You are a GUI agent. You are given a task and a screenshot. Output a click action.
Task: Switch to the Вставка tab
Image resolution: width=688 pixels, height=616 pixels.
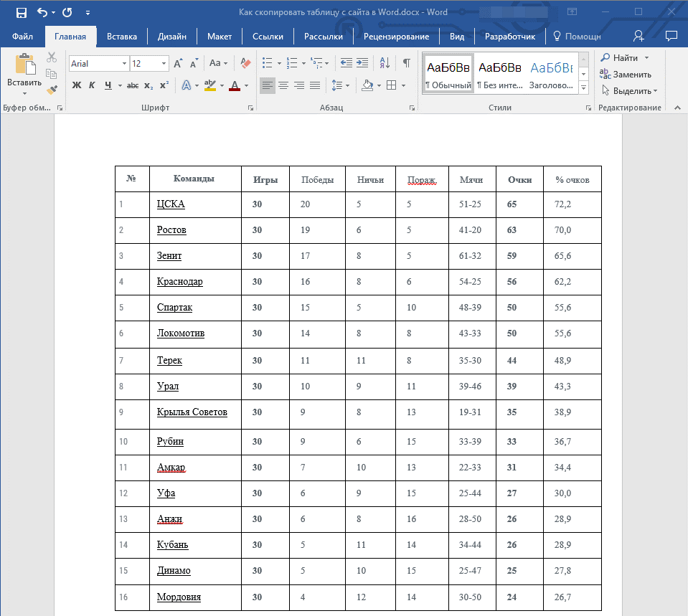122,37
